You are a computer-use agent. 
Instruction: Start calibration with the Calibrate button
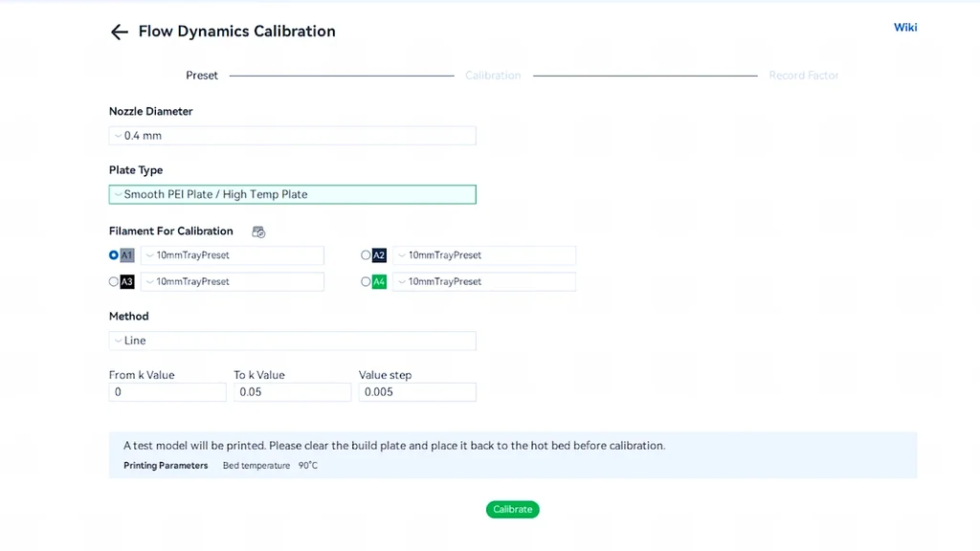pos(513,509)
